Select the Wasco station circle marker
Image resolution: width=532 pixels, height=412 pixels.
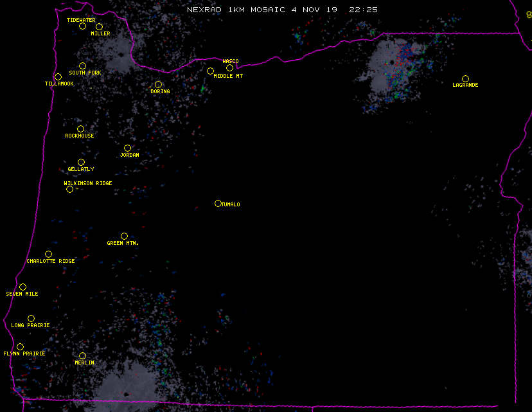[229, 68]
